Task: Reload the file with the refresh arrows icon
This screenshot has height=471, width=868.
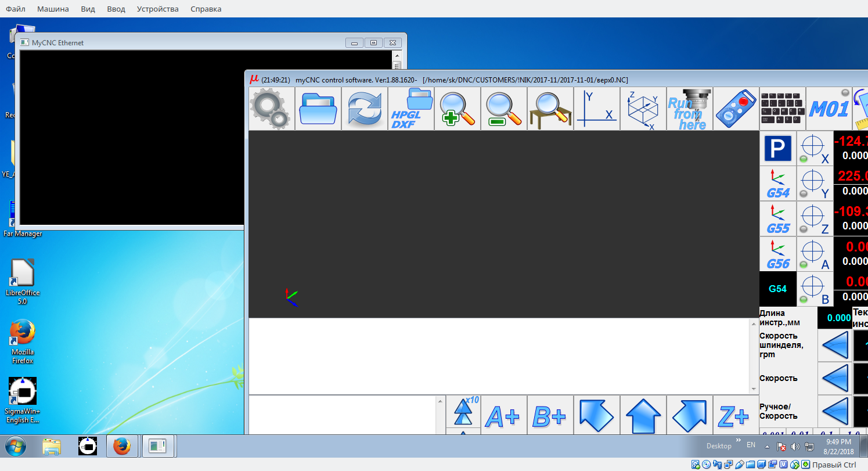Action: click(x=364, y=109)
